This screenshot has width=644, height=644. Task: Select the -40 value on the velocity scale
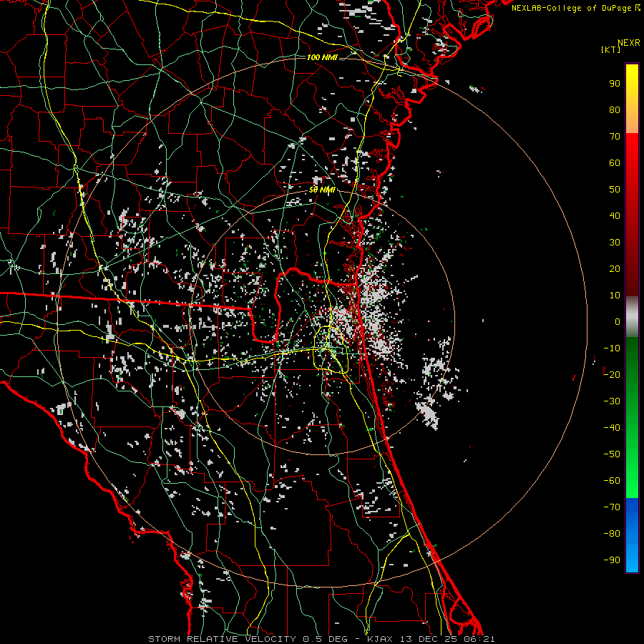pos(612,428)
